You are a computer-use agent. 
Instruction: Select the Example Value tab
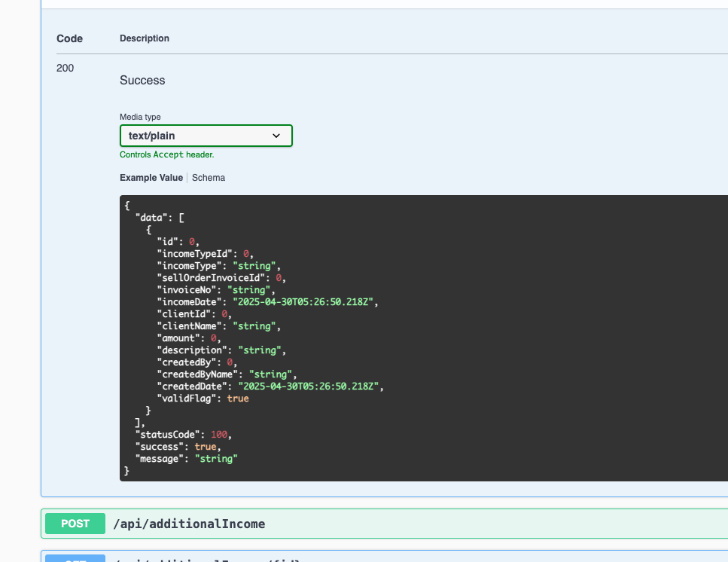[x=151, y=178]
